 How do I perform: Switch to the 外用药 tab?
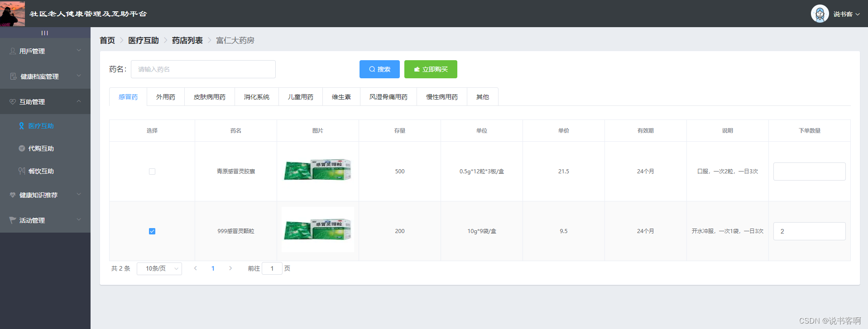[x=166, y=97]
